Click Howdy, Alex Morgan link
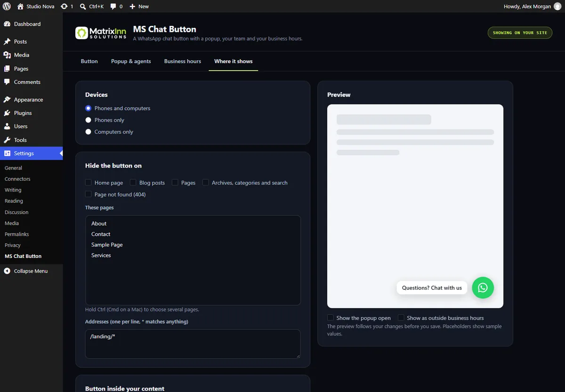The height and width of the screenshot is (392, 565). click(x=527, y=7)
